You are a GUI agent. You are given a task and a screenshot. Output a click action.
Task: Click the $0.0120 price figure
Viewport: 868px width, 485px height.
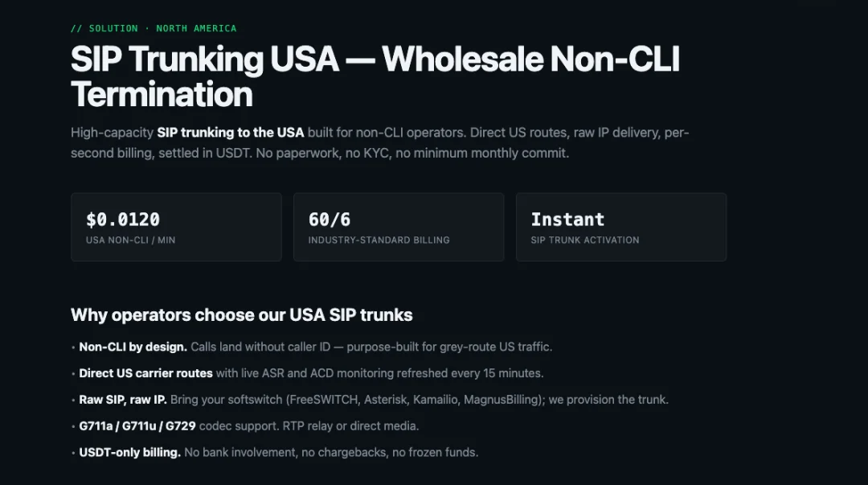pyautogui.click(x=123, y=220)
